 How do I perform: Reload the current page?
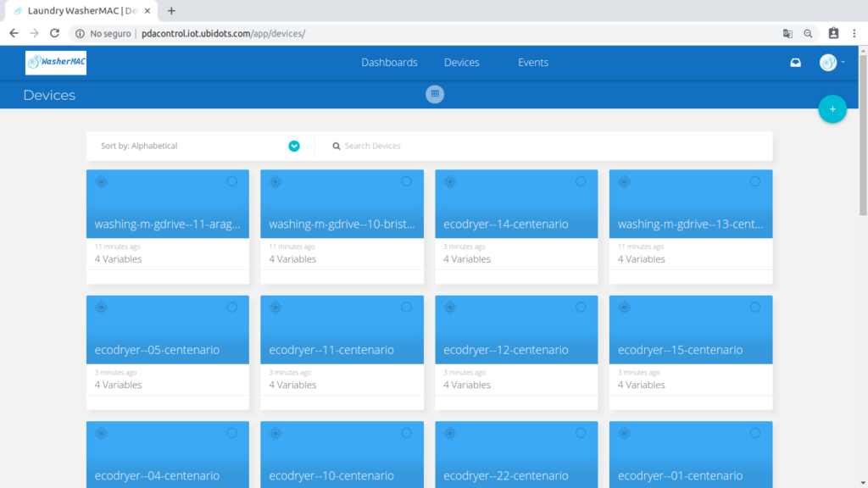[x=54, y=33]
